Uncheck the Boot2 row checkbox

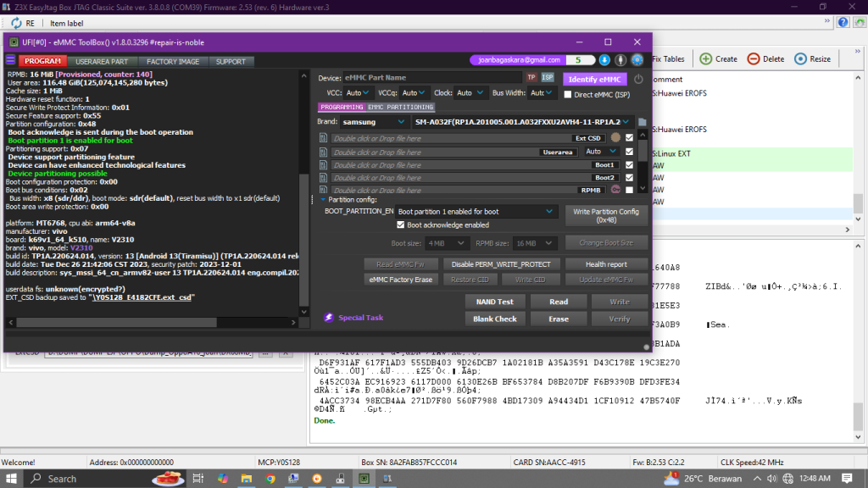(x=630, y=178)
